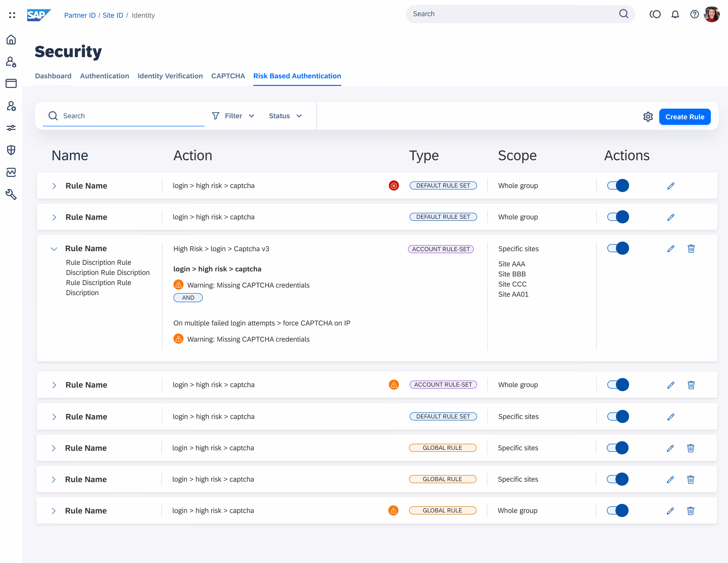Edit the Account Rule-Set Whole group rule
This screenshot has height=563, width=728.
[x=671, y=385]
